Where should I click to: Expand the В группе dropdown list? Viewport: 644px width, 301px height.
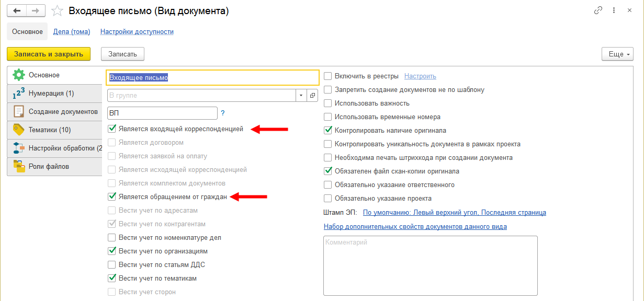tap(301, 96)
